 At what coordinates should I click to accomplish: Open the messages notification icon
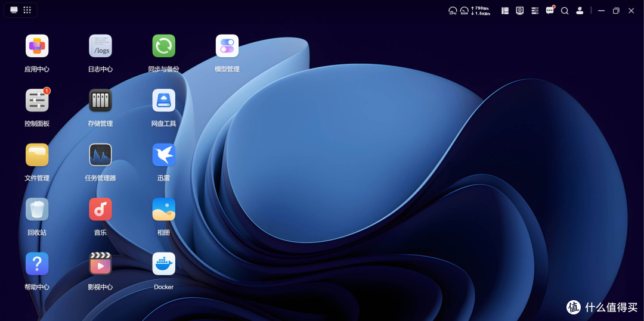coord(550,10)
